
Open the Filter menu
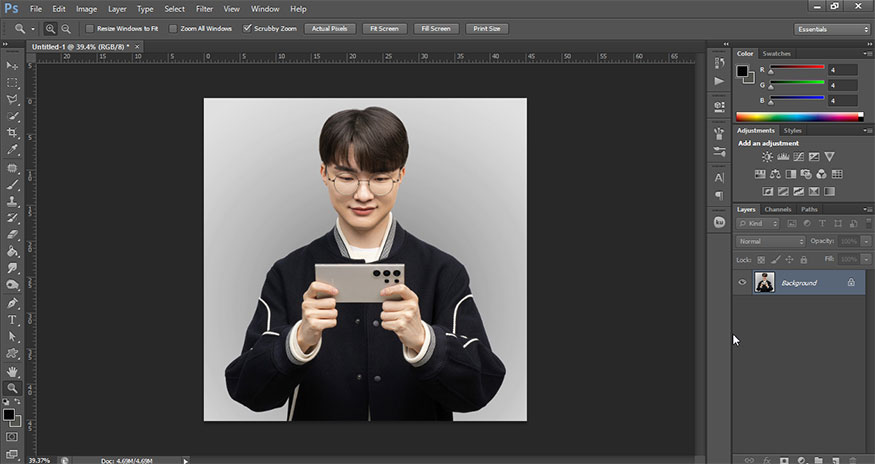(204, 9)
